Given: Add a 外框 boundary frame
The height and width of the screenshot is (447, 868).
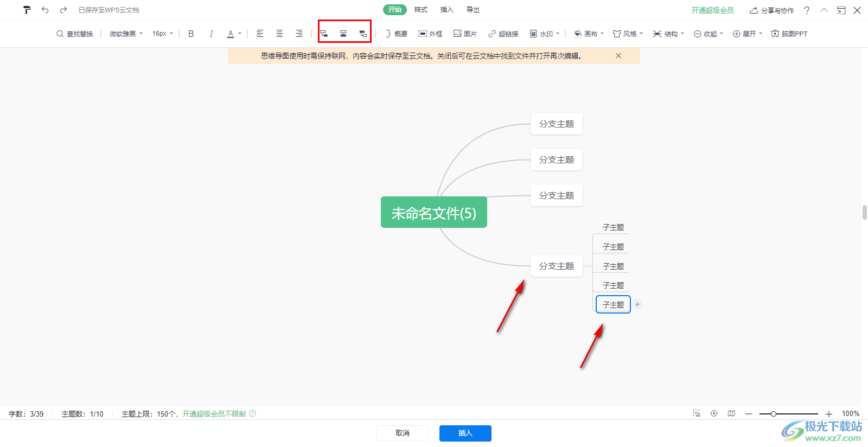Looking at the screenshot, I should coord(430,34).
